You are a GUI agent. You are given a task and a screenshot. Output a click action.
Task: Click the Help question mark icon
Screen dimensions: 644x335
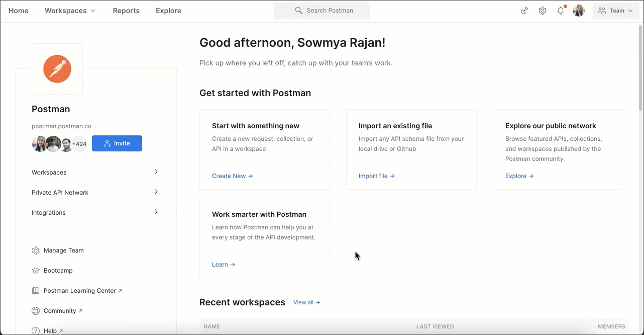[x=36, y=331]
